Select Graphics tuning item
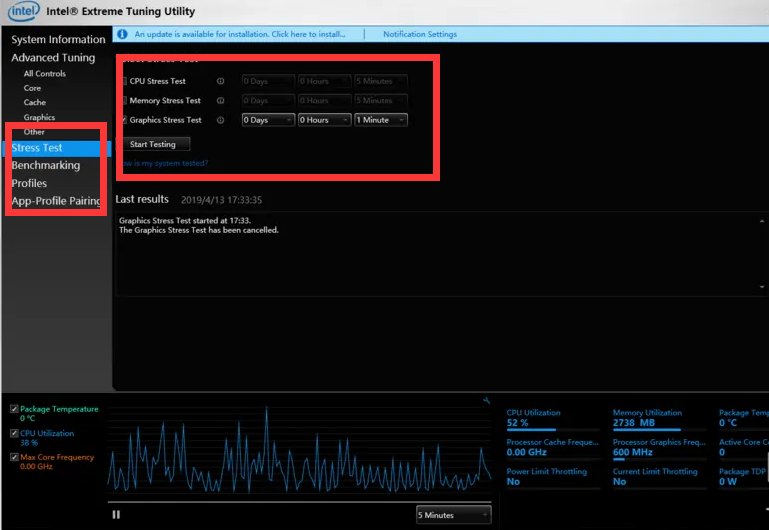The height and width of the screenshot is (530, 769). pyautogui.click(x=39, y=117)
